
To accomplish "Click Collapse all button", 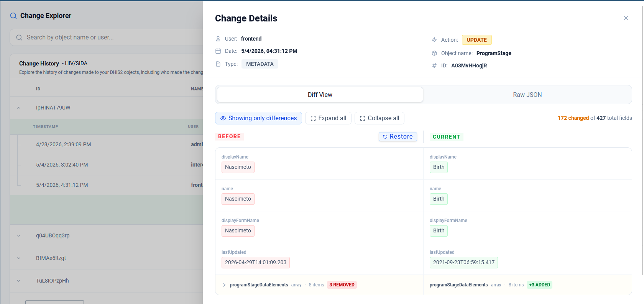I will [379, 118].
